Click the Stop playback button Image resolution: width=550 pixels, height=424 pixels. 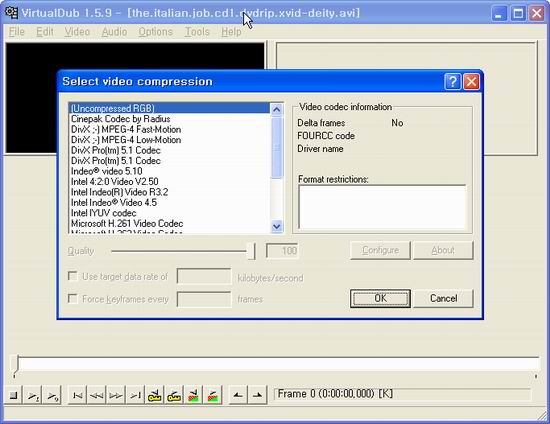[13, 395]
